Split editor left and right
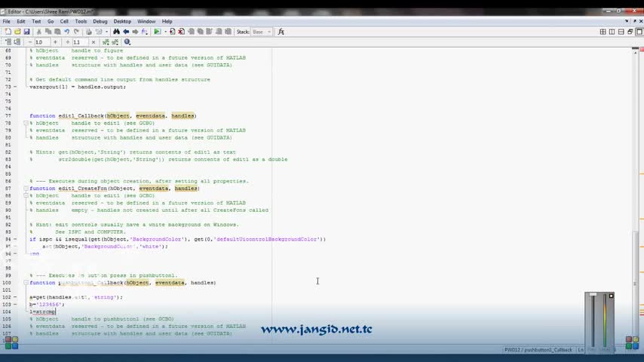 pyautogui.click(x=612, y=32)
